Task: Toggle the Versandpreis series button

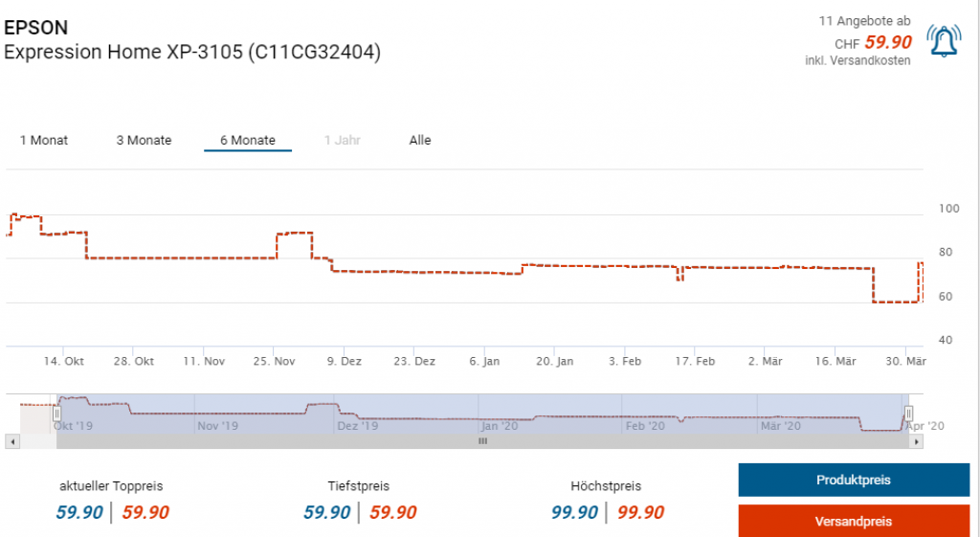Action: (x=854, y=522)
